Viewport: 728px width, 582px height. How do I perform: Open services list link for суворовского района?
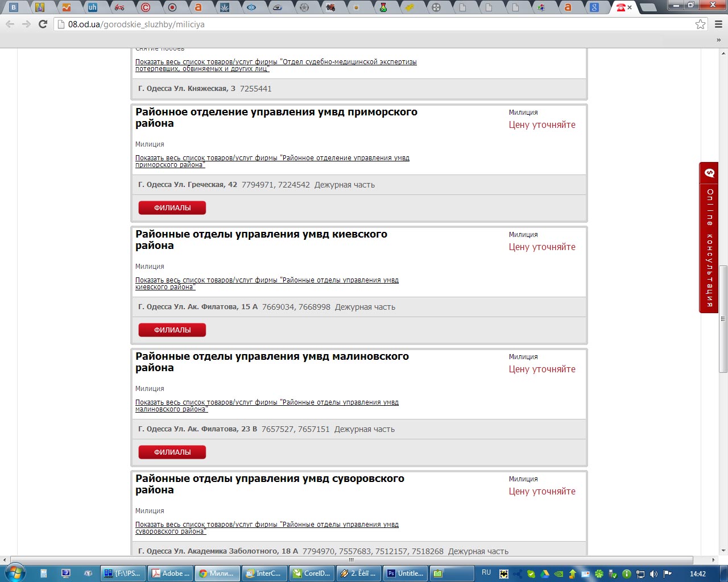coord(266,528)
